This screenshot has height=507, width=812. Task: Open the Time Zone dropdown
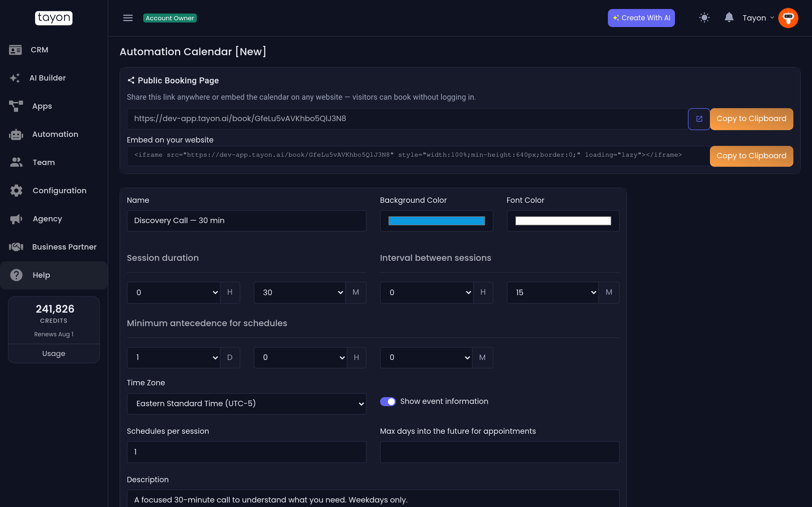[246, 403]
